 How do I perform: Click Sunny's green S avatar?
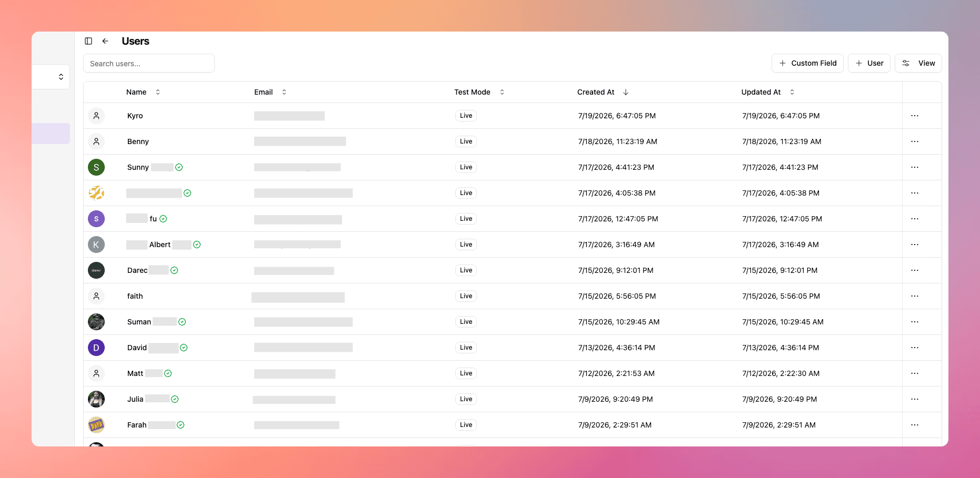coord(96,167)
